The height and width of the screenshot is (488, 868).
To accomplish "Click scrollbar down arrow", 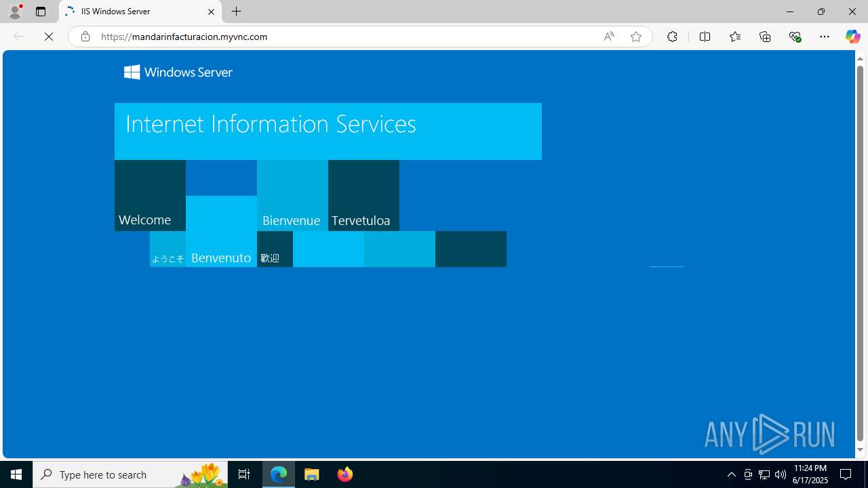I will point(860,450).
